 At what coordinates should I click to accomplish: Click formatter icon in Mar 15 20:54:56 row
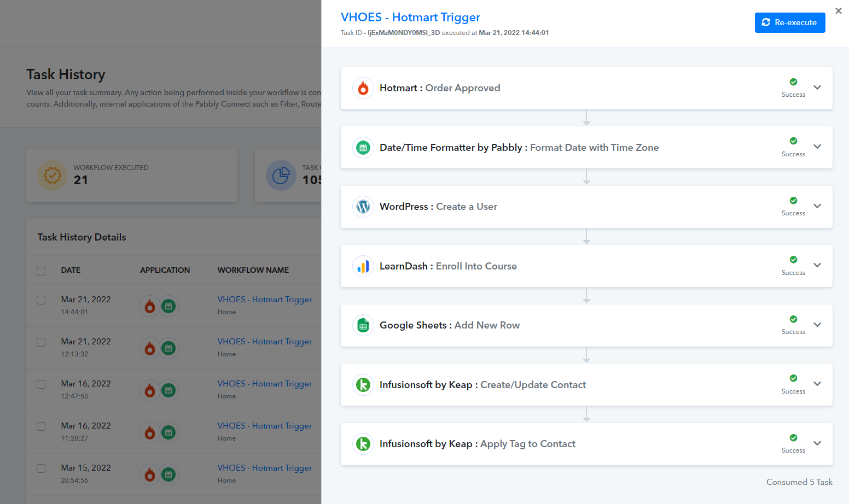tap(168, 474)
